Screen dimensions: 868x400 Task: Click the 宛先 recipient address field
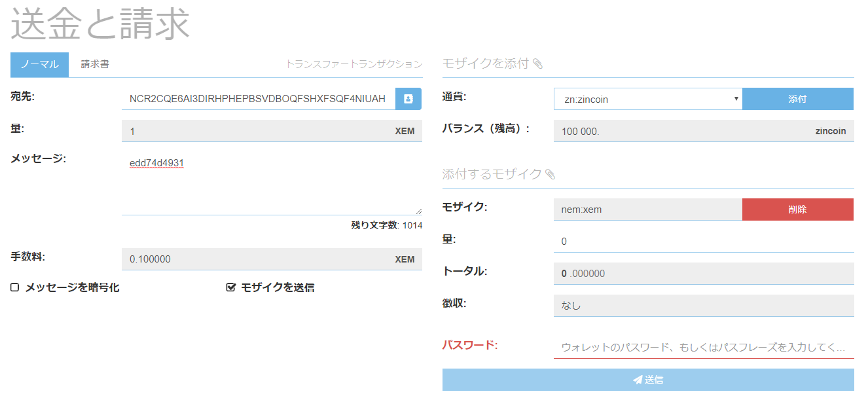[258, 99]
